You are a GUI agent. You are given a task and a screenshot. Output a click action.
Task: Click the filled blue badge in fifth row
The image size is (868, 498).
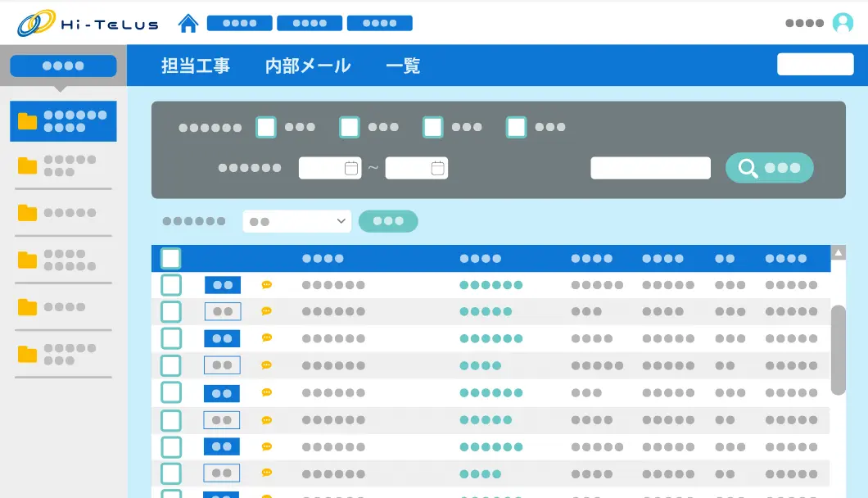(x=222, y=393)
